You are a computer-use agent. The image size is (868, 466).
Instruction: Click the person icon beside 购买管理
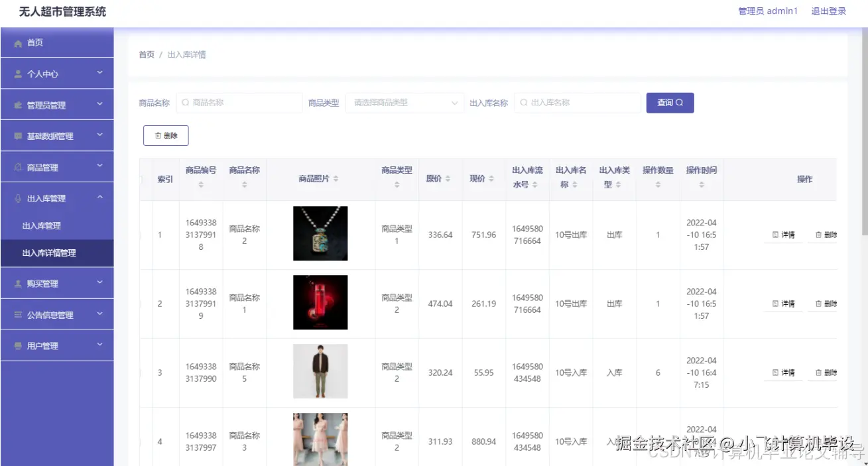[18, 284]
